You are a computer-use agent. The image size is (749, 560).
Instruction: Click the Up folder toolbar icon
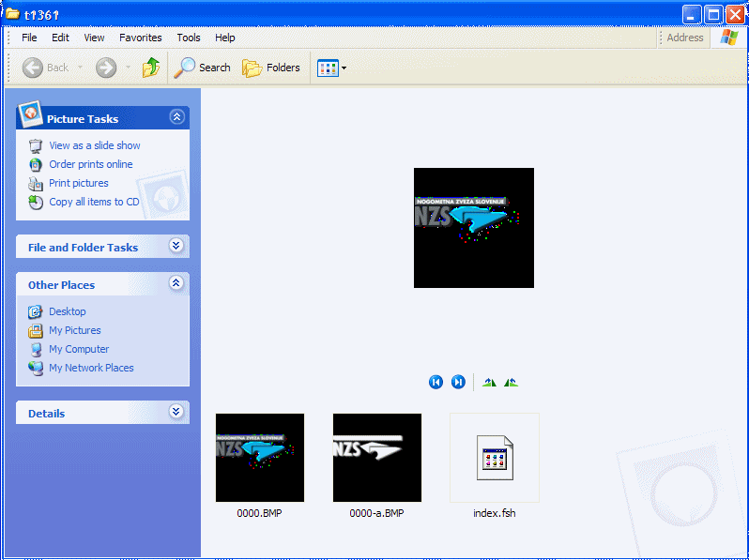(x=151, y=68)
